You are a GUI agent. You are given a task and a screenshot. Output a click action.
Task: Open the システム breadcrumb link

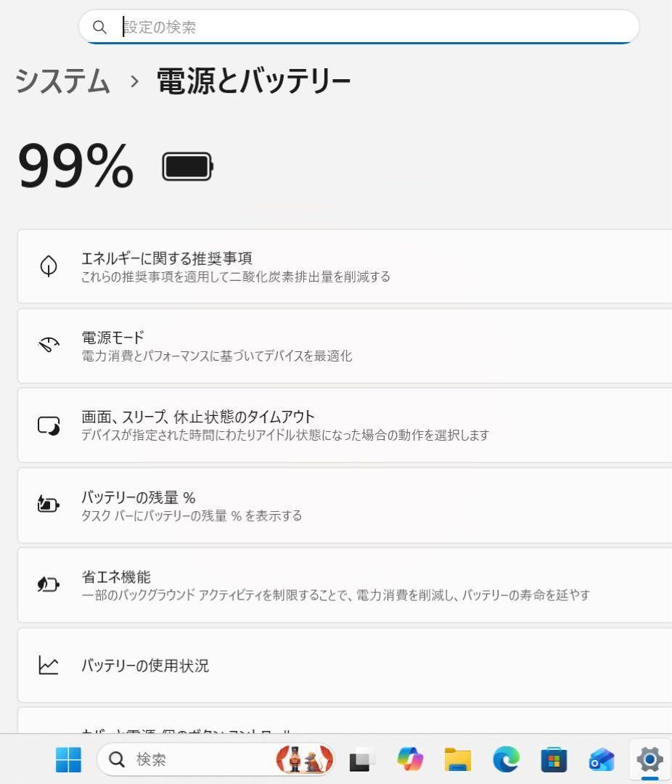(x=62, y=82)
